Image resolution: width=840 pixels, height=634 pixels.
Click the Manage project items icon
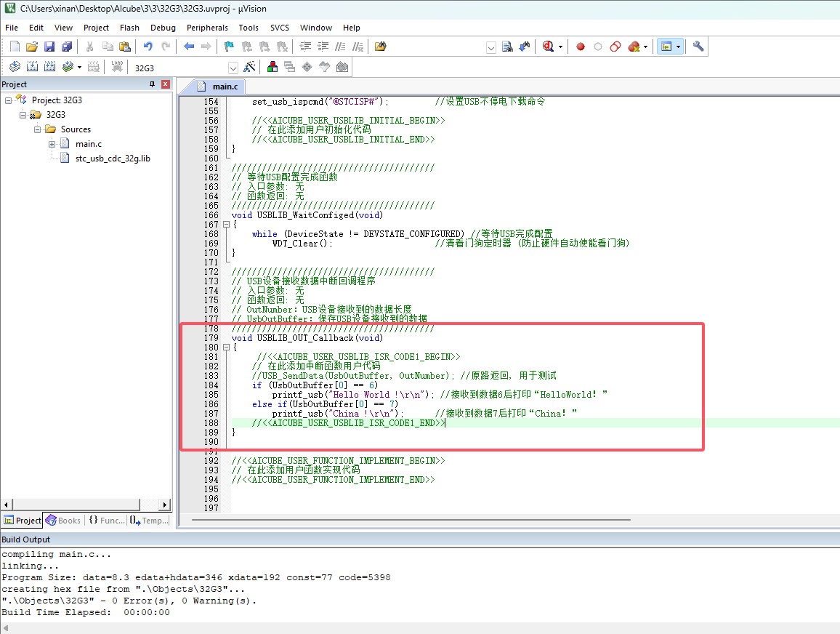coord(272,67)
